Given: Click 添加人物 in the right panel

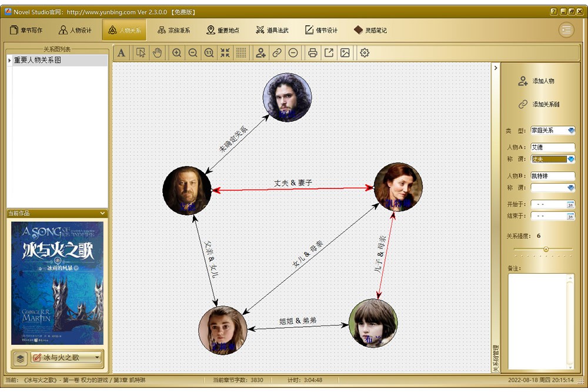Looking at the screenshot, I should [x=536, y=81].
